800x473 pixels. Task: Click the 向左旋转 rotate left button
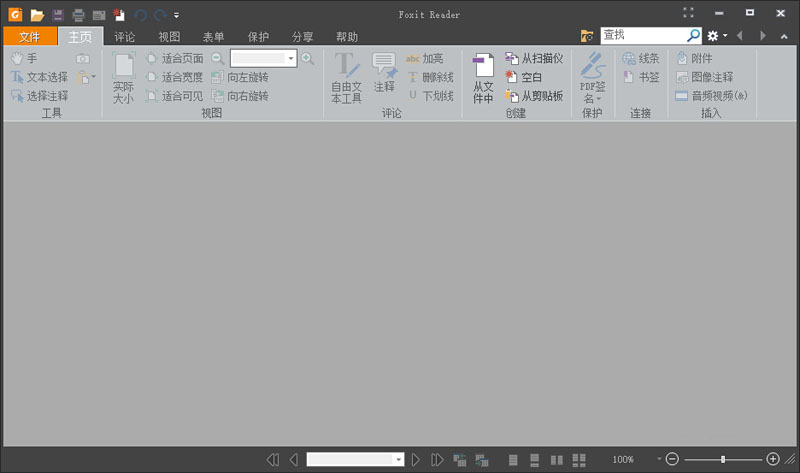(240, 78)
